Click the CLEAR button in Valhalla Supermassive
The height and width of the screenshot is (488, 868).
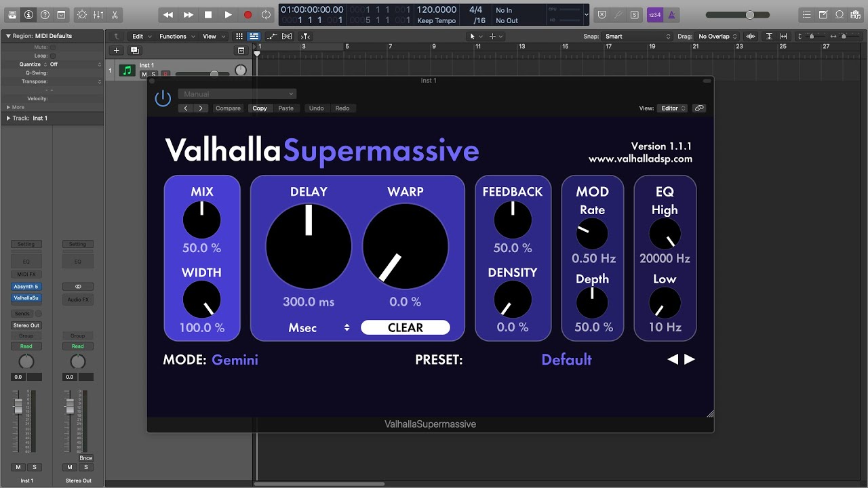406,327
